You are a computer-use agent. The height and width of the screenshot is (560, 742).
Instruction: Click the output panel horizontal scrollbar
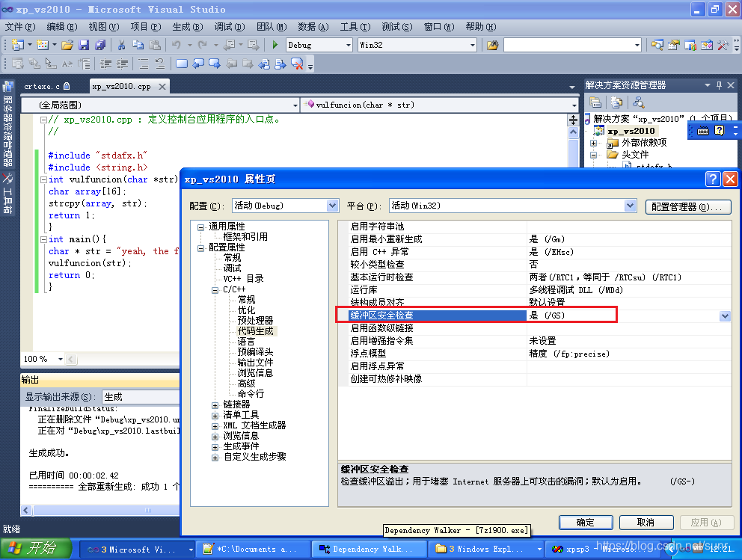[100, 511]
